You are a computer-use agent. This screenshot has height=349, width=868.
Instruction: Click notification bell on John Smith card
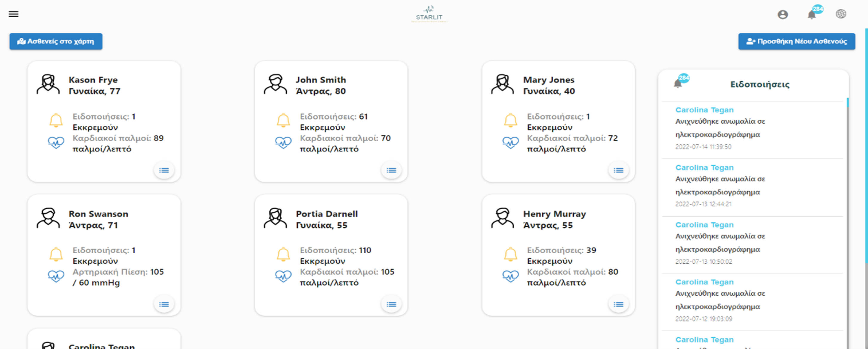pos(283,120)
